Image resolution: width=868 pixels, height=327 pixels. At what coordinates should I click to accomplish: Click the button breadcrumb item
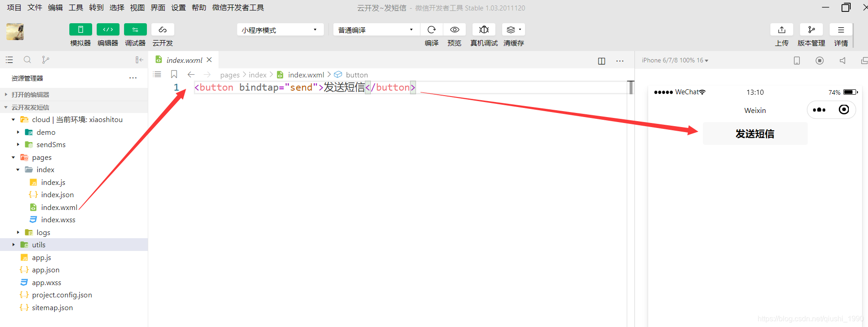pos(357,75)
